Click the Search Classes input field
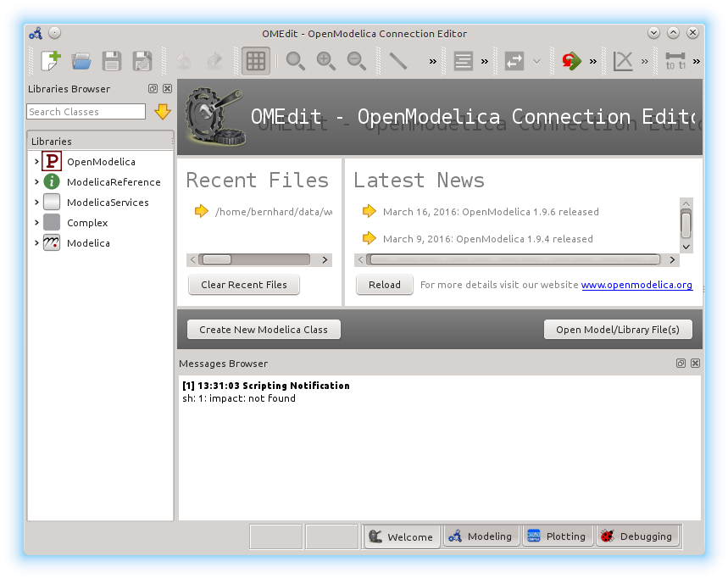This screenshot has height=578, width=728. [x=86, y=112]
